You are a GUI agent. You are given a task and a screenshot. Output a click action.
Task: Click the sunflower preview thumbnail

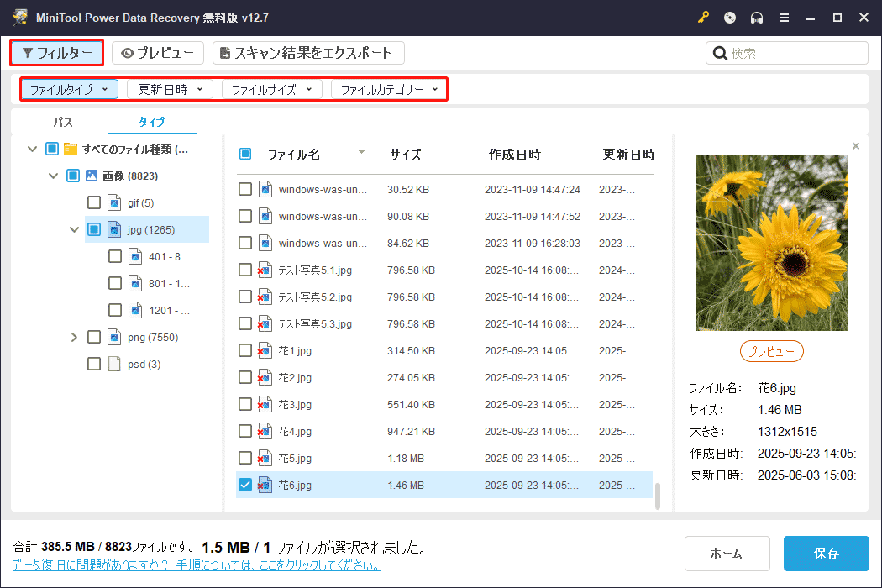pyautogui.click(x=771, y=242)
